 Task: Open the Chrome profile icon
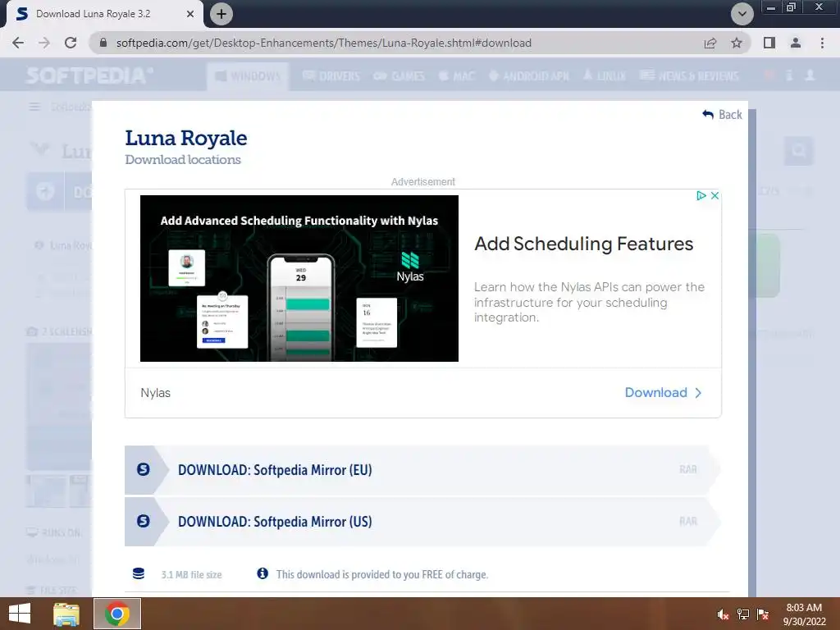pos(796,43)
